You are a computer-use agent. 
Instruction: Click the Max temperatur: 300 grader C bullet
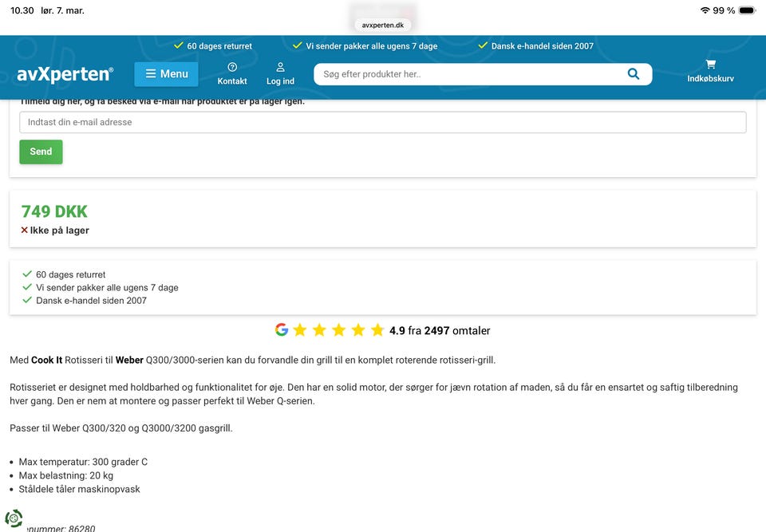(83, 462)
